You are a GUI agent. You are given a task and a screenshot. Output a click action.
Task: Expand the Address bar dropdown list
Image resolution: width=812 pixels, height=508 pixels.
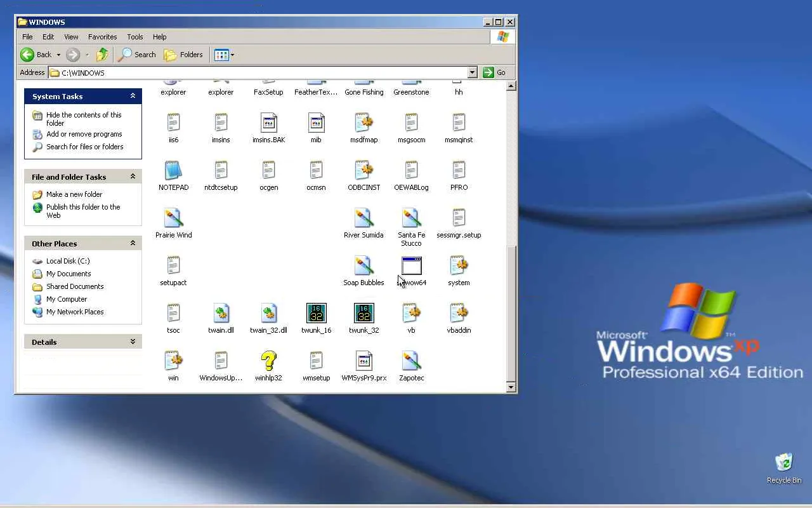(472, 72)
